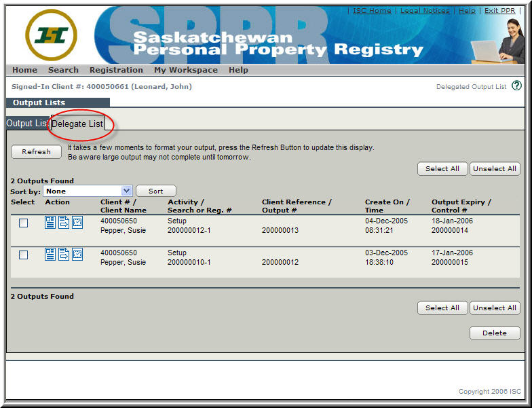
Task: Click the Delete button
Action: pos(495,333)
